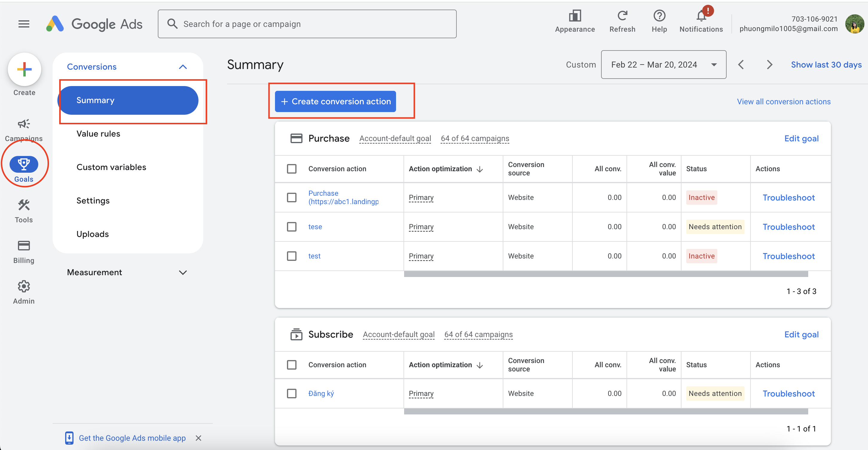Select all in Purchase table header checkbox
The image size is (868, 450).
[x=291, y=169]
